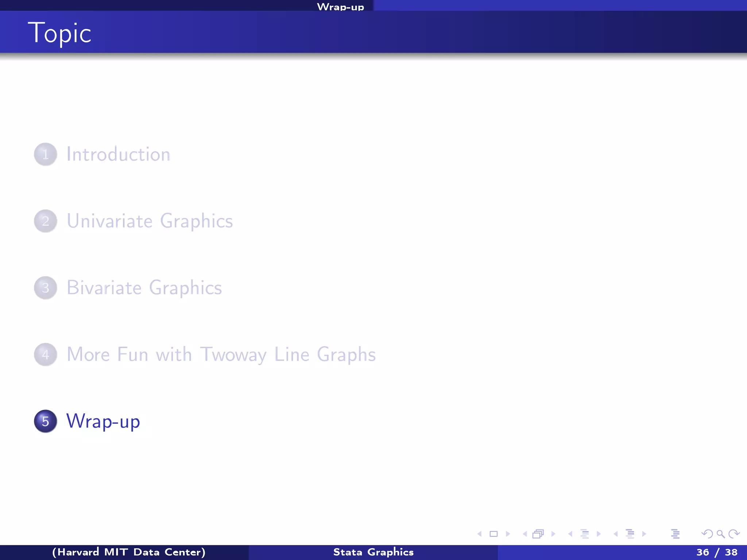The width and height of the screenshot is (747, 560).
Task: Go to the previous frame arrow
Action: 525,534
